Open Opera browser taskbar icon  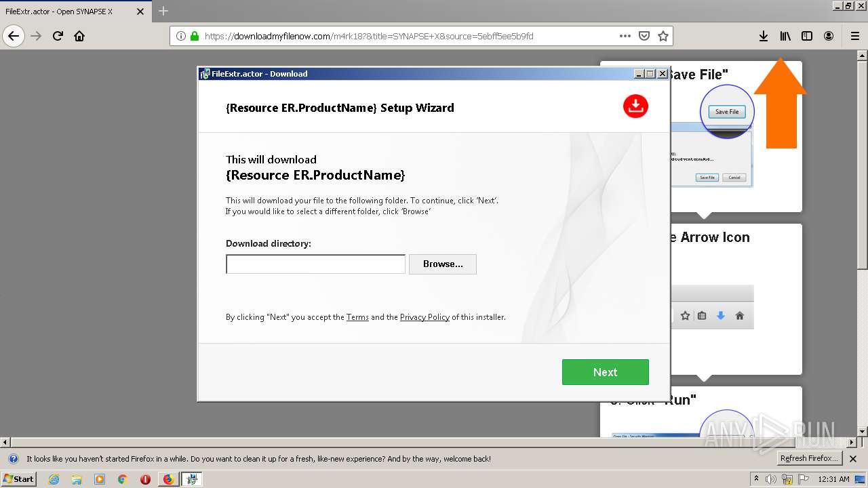point(145,479)
